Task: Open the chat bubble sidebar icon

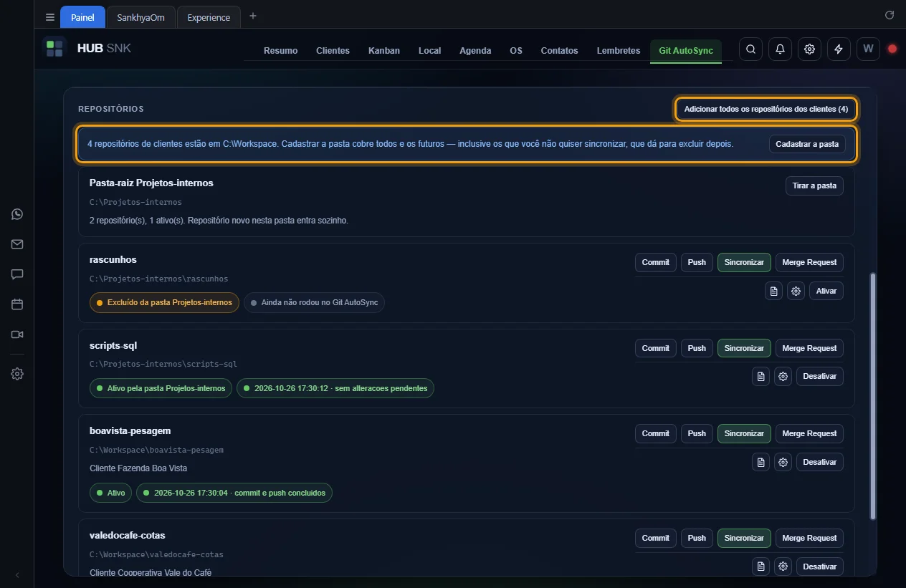Action: coord(17,274)
